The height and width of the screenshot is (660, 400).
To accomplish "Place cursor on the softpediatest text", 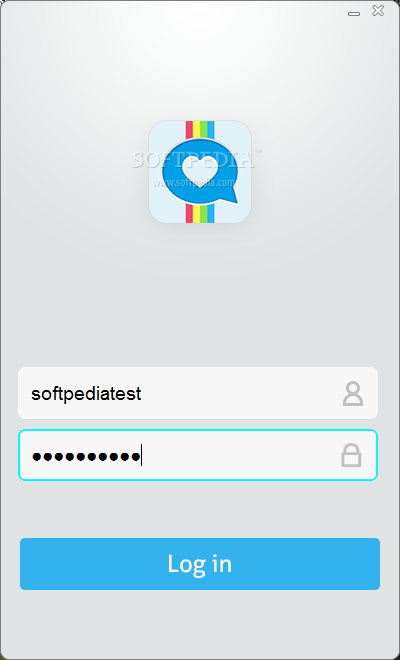I will (x=86, y=394).
